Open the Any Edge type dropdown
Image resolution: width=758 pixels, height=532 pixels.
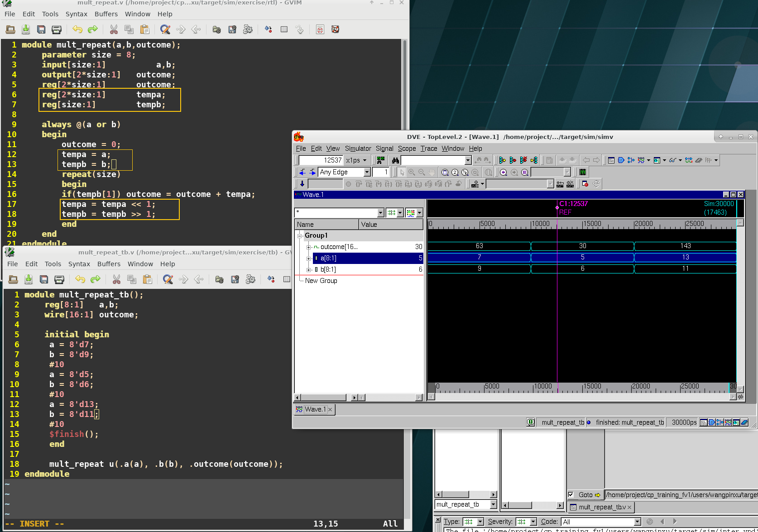click(367, 172)
